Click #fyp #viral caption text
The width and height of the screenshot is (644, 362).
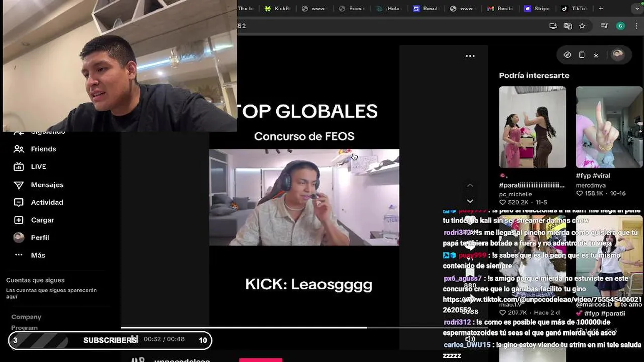(x=593, y=176)
